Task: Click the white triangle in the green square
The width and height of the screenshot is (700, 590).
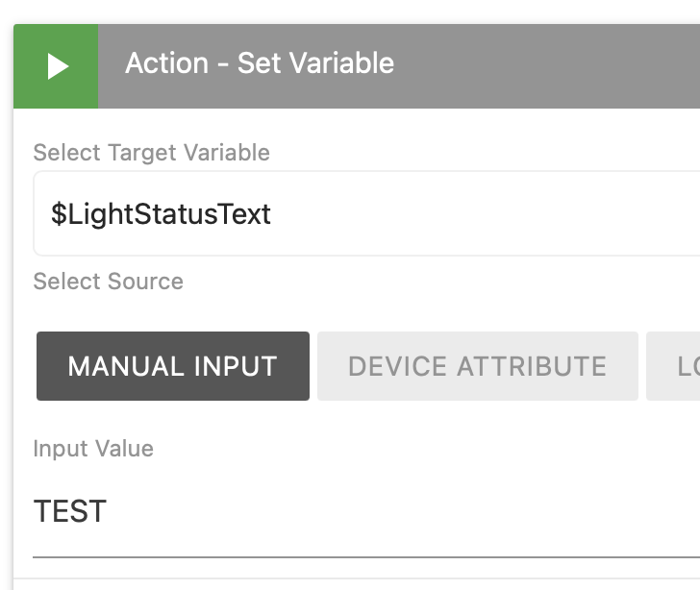Action: 58,66
